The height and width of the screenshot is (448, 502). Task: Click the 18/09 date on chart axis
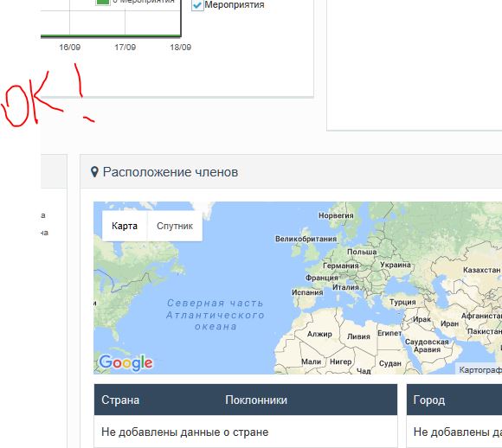[x=181, y=48]
